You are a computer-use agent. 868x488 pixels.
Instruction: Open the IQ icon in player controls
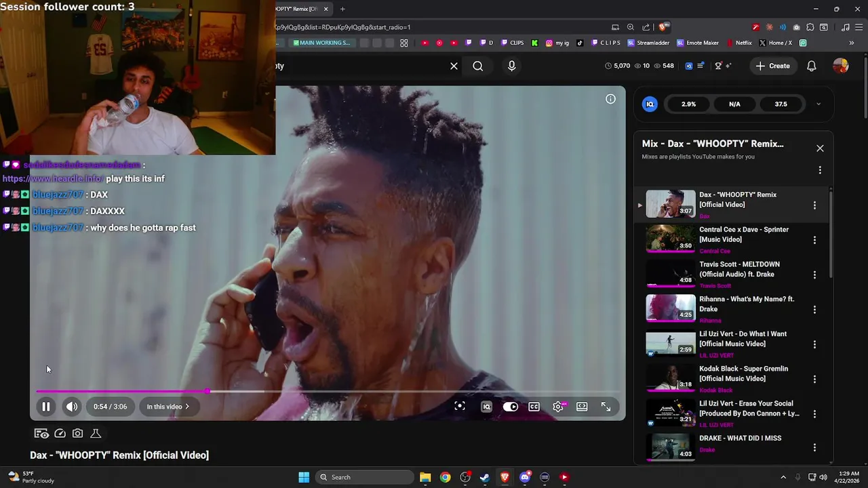[x=486, y=407]
